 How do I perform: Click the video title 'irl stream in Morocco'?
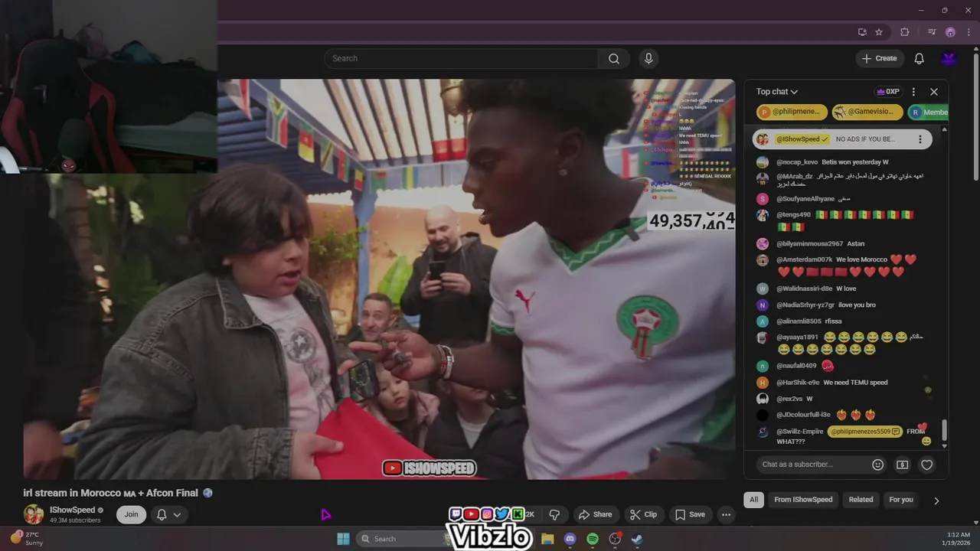click(x=110, y=493)
